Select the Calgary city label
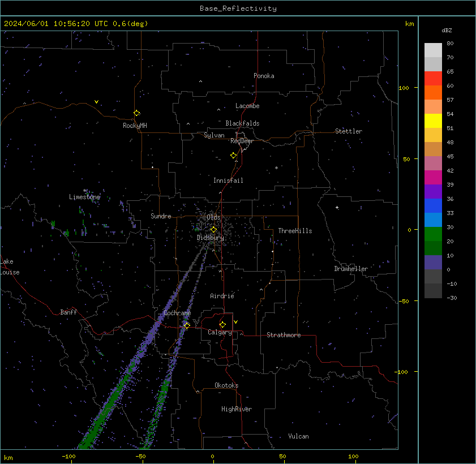This screenshot has width=476, height=464. click(x=220, y=332)
